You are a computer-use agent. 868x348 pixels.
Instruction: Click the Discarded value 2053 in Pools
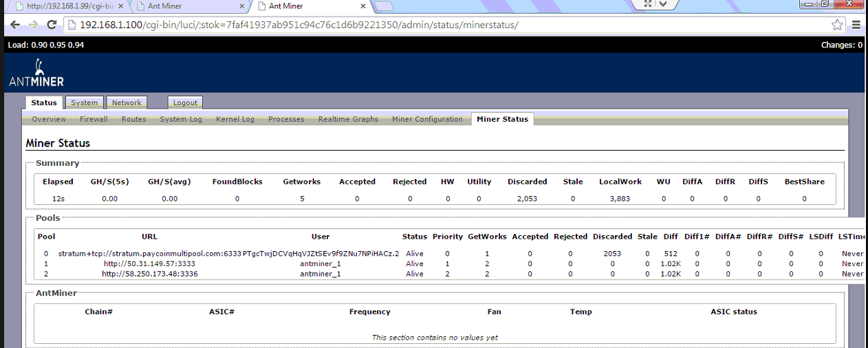tap(612, 253)
